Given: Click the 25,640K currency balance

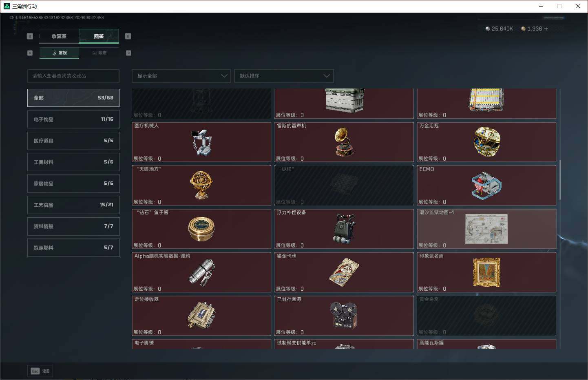Looking at the screenshot, I should tap(499, 29).
